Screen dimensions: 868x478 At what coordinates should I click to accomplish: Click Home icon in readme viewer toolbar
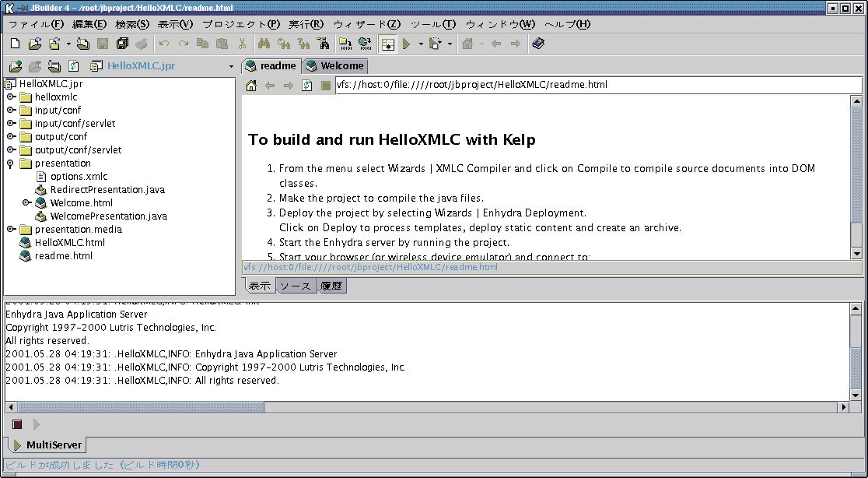251,86
